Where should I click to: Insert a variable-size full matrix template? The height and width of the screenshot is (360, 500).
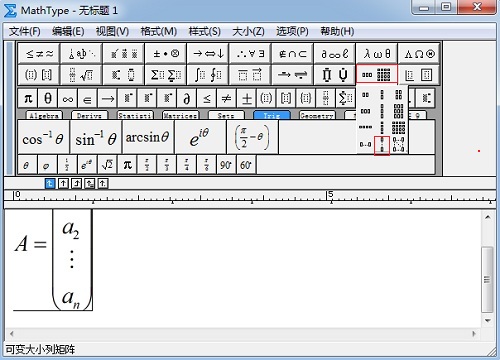point(399,145)
